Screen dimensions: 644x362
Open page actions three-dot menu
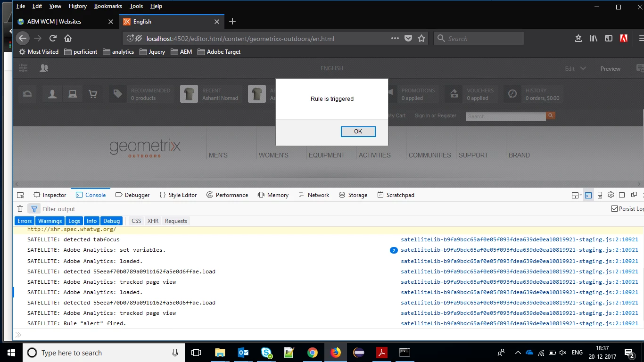(395, 38)
